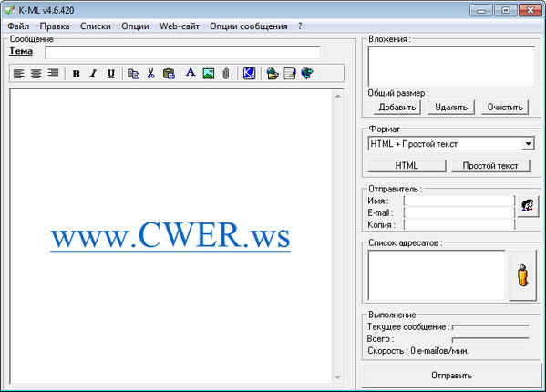Viewport: 546px width, 392px height.
Task: Align message text to the right
Action: [53, 74]
